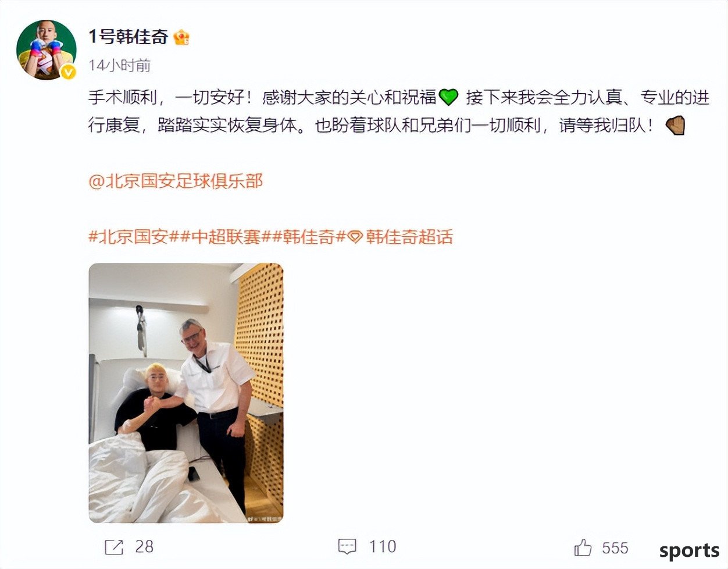Click the 14小时前 post timestamp
Image resolution: width=728 pixels, height=569 pixels.
pyautogui.click(x=119, y=65)
